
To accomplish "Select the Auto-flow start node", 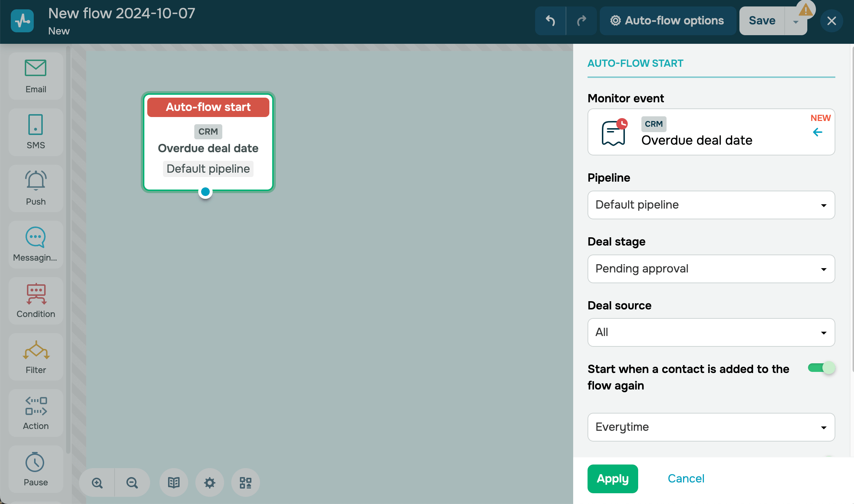I will pyautogui.click(x=208, y=142).
